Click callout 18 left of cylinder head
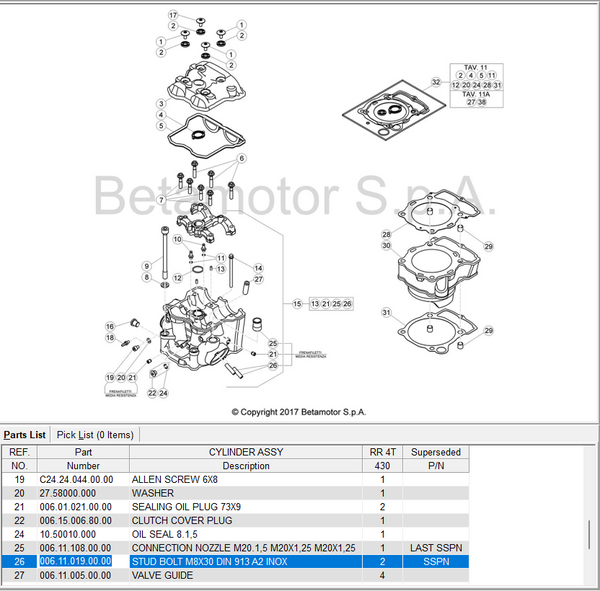 [x=110, y=338]
